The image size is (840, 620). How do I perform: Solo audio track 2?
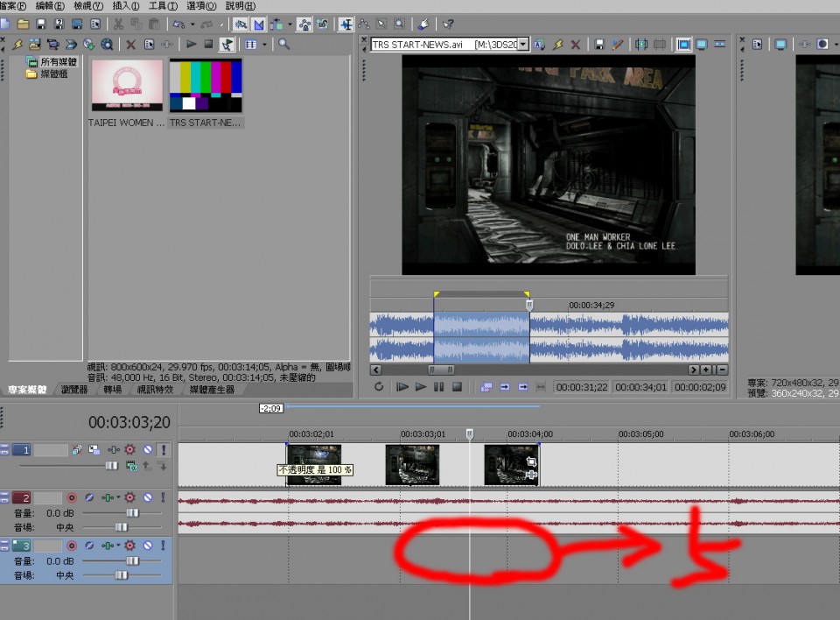(x=162, y=498)
